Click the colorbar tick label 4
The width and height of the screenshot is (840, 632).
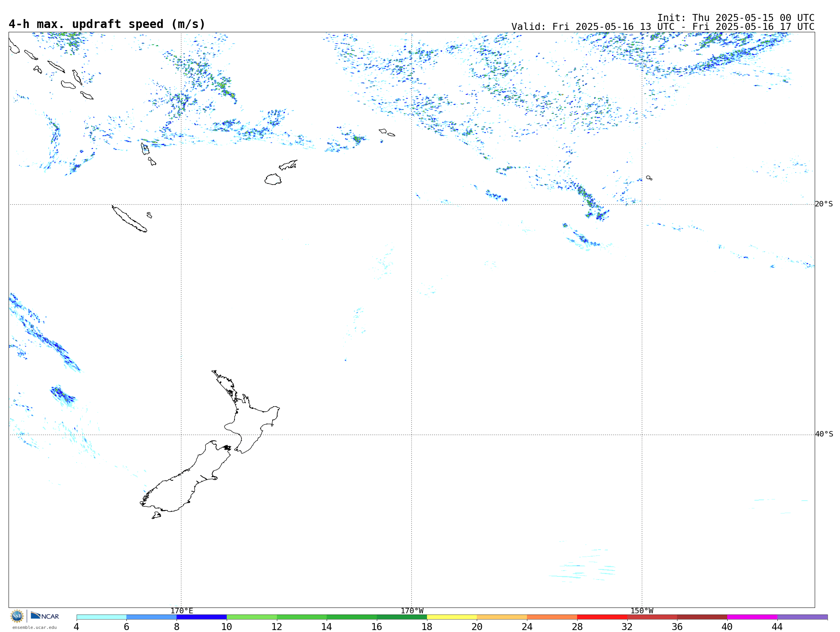tap(77, 627)
